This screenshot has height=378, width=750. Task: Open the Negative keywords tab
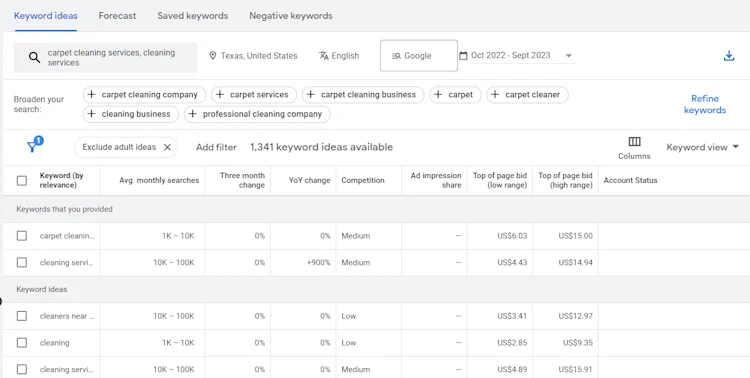pos(291,16)
